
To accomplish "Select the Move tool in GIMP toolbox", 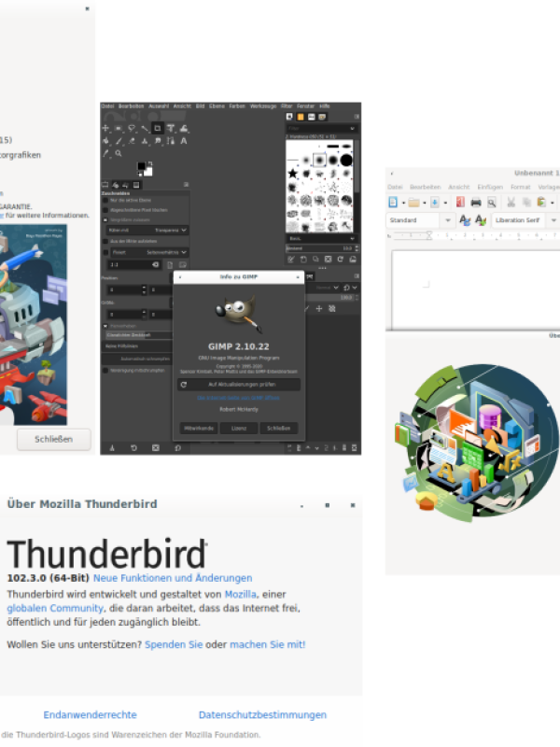I will tap(105, 128).
